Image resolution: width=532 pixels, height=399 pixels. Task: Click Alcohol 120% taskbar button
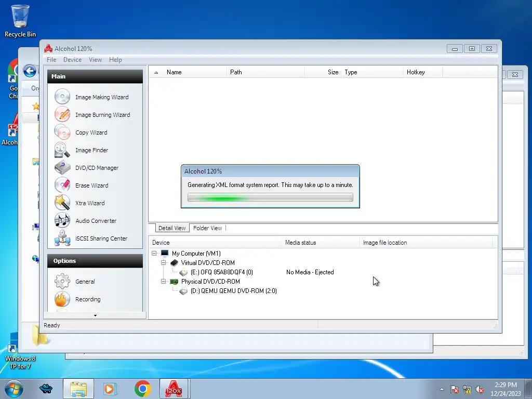point(174,389)
